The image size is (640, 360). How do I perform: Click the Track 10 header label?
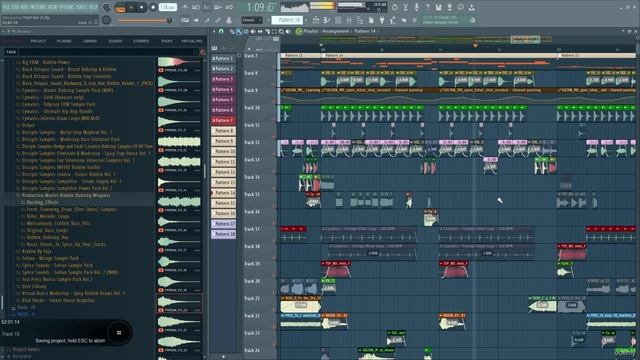click(252, 108)
